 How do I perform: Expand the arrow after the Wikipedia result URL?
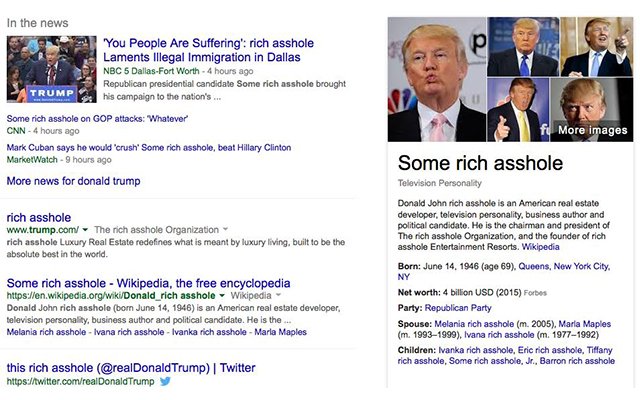tap(223, 296)
